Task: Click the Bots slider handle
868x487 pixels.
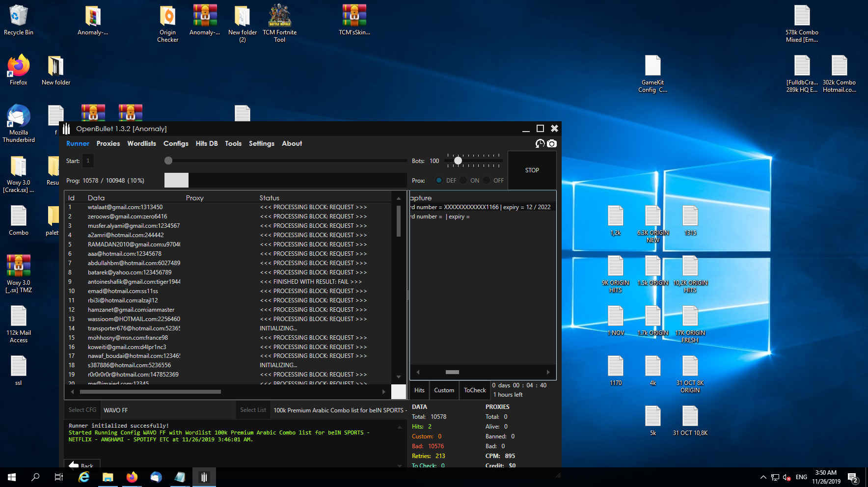Action: click(458, 161)
